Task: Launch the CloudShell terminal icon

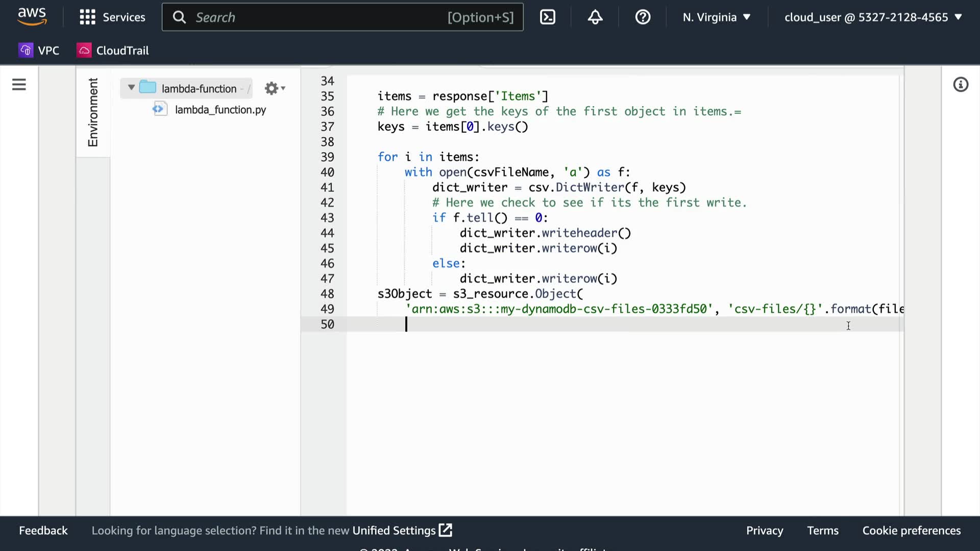Action: (547, 17)
